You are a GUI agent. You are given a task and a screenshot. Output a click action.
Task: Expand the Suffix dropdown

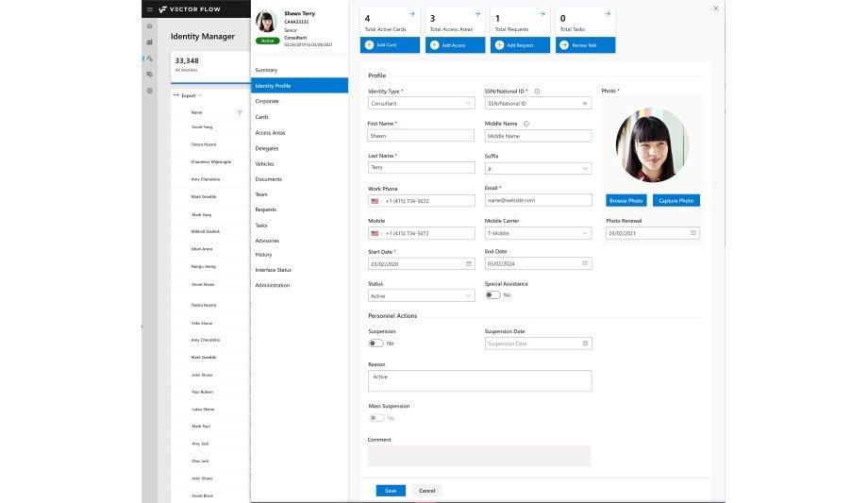(585, 168)
